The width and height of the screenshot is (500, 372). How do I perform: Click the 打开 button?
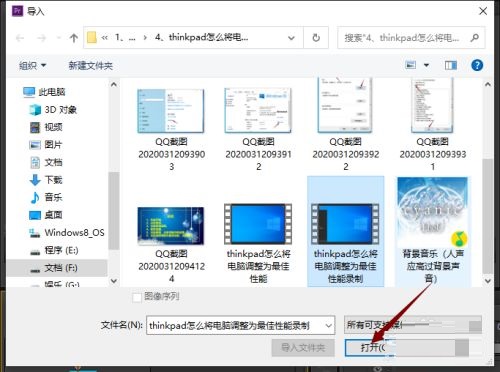coord(370,348)
